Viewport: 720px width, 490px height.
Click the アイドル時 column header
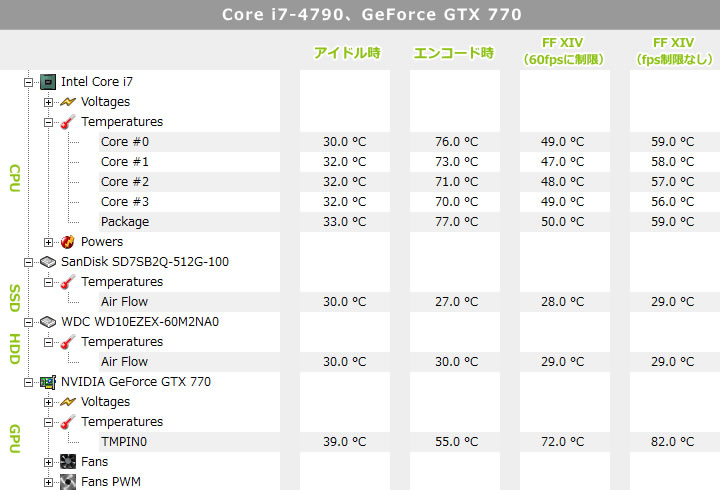click(x=347, y=53)
